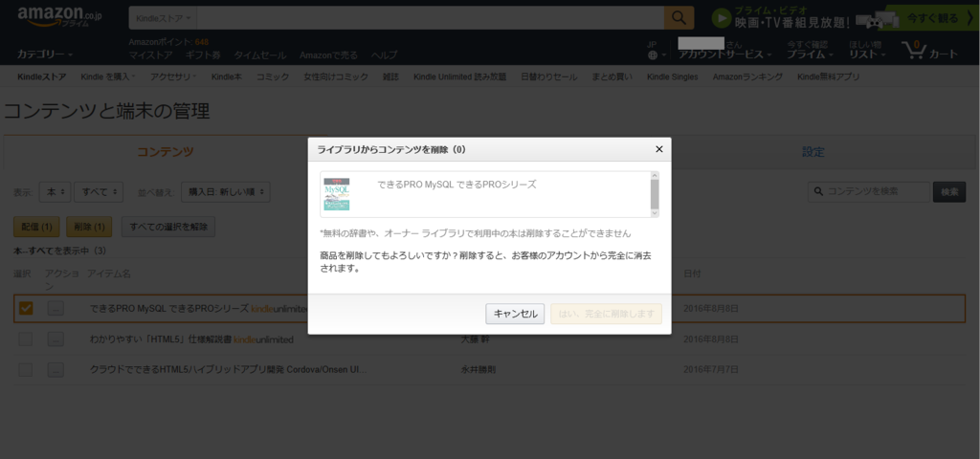Click the dialog item list scrollbar
The height and width of the screenshot is (459, 980).
coord(655,194)
